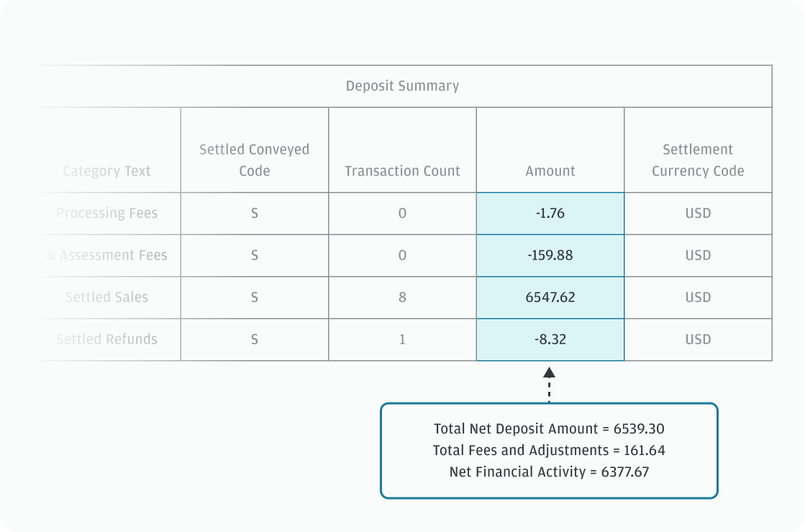
Task: Select the -159.88 amount cell
Action: pyautogui.click(x=550, y=255)
